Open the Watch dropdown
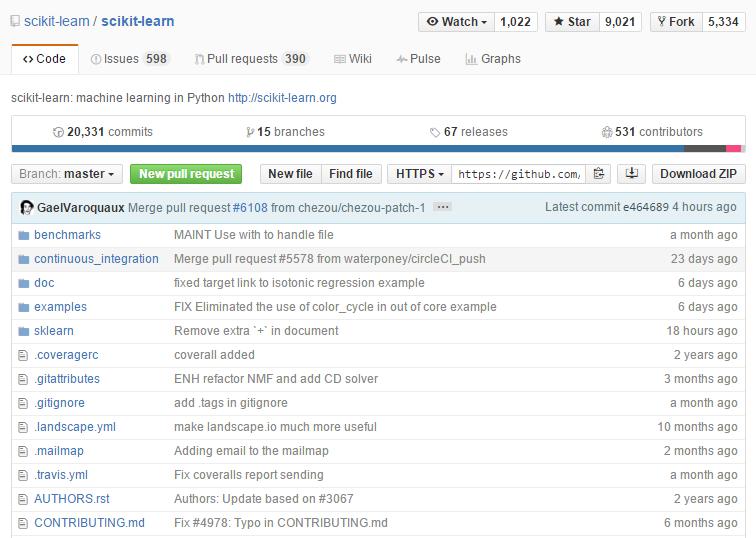 (456, 22)
